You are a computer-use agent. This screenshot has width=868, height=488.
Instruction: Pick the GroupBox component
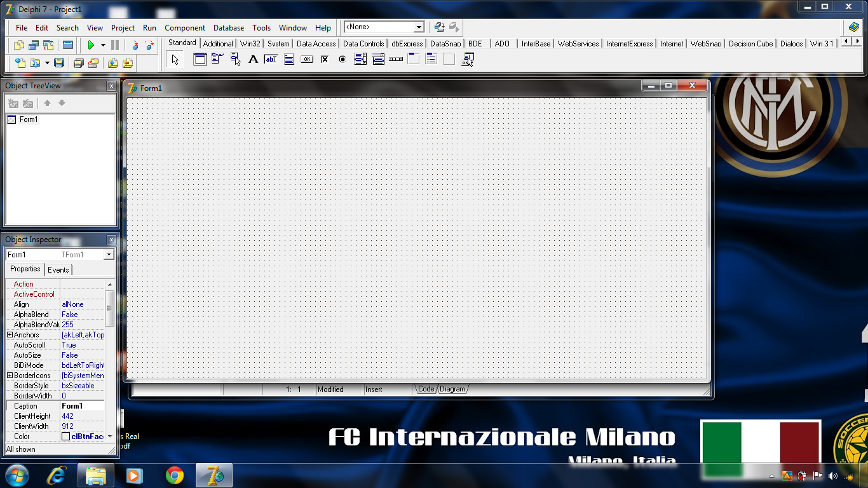coord(414,59)
